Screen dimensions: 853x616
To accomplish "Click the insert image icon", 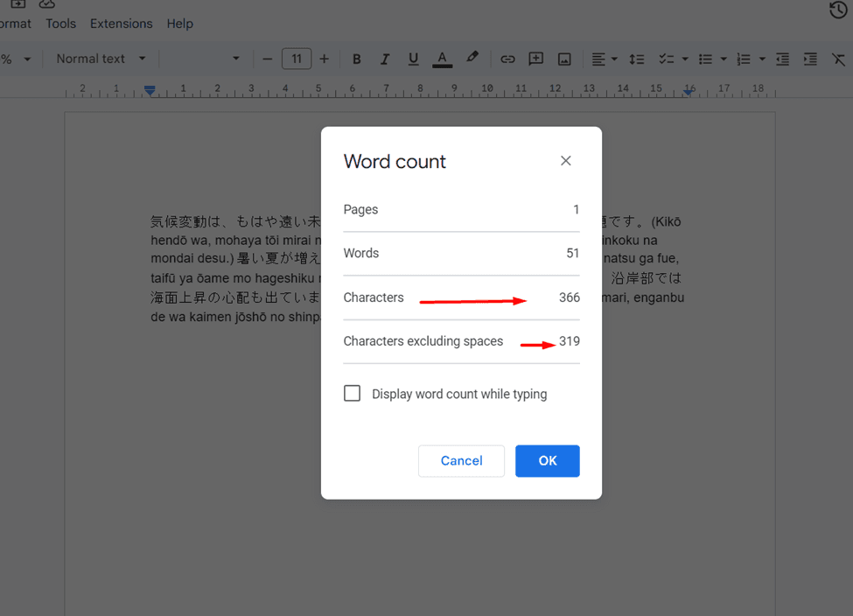I will click(x=564, y=59).
